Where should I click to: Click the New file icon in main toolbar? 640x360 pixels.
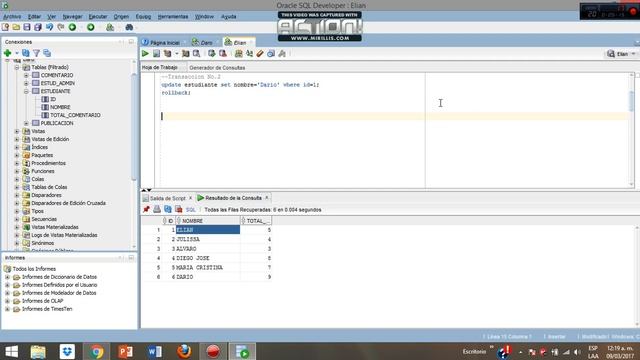point(5,27)
